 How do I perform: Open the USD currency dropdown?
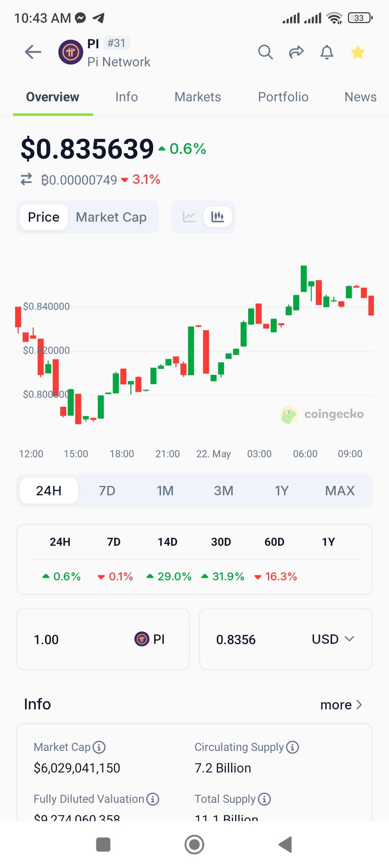pos(333,639)
